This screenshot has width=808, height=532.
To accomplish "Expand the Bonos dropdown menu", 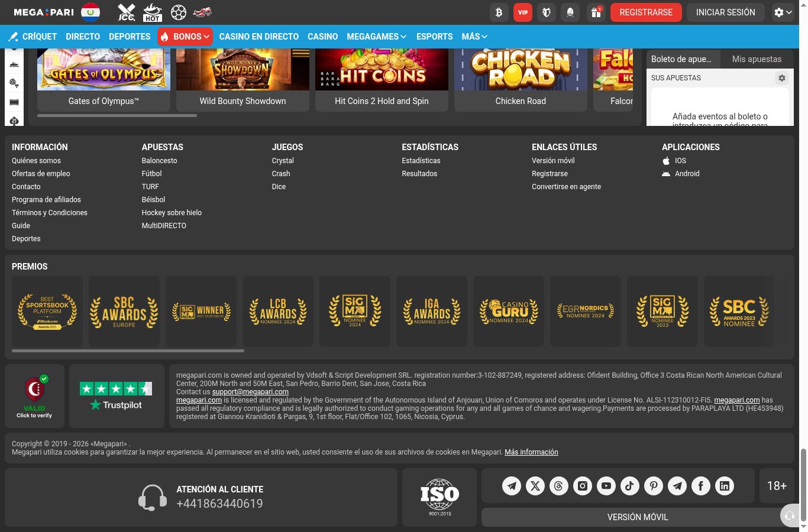I will 185,37.
